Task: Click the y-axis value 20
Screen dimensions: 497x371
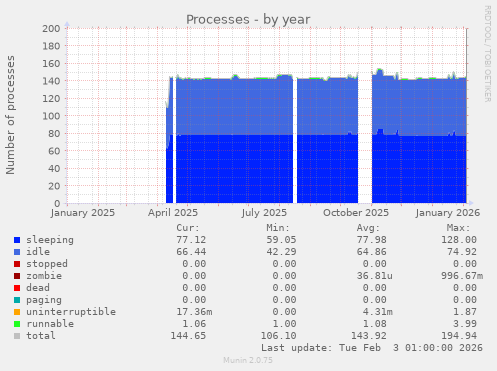Action: click(x=54, y=186)
